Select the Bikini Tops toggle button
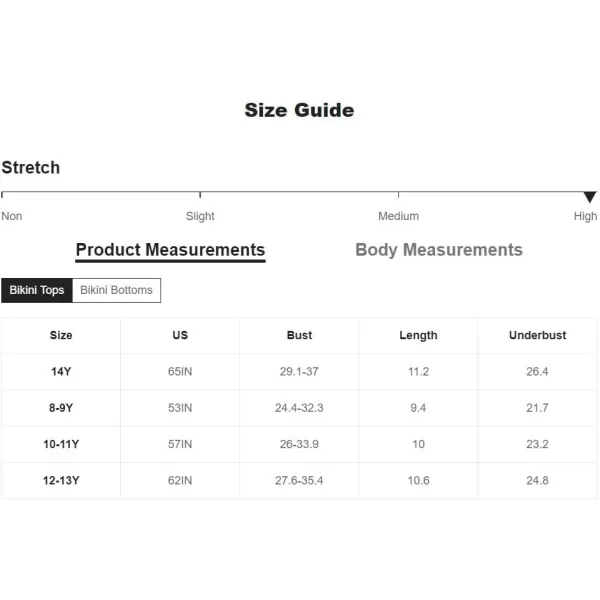Screen dimensions: 600x600 (37, 290)
